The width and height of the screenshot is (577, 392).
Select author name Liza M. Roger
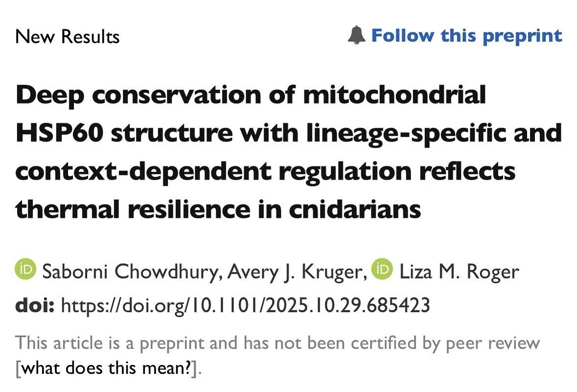point(459,272)
